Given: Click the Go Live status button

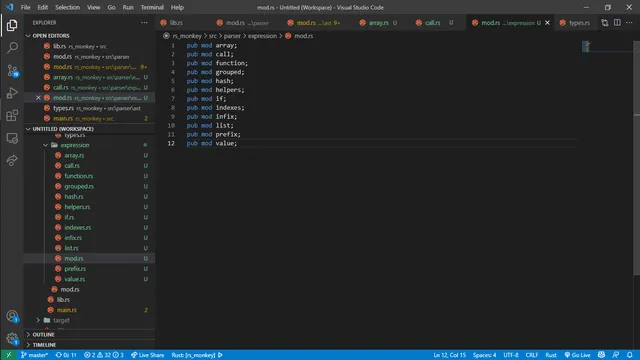Looking at the screenshot, I should click(577, 355).
